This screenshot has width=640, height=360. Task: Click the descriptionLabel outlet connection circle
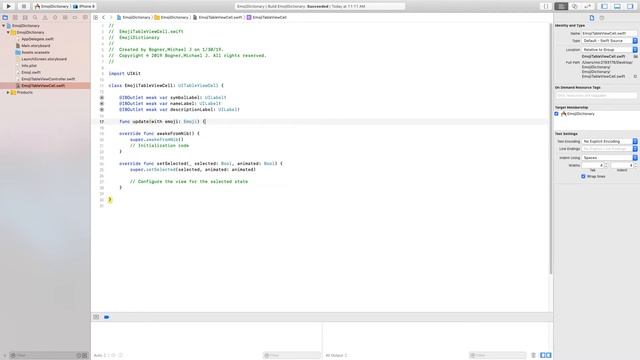point(102,109)
